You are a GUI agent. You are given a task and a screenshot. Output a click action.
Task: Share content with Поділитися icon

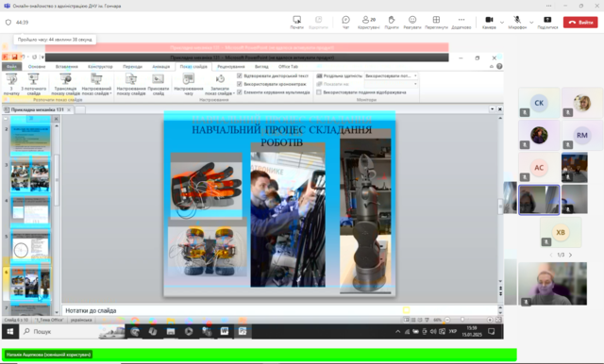(x=547, y=23)
